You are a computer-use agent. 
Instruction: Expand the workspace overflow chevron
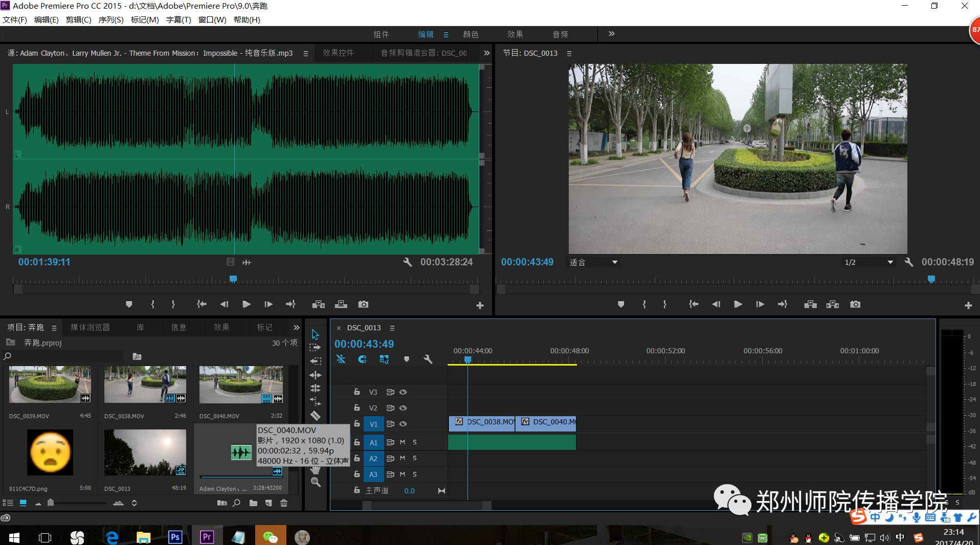611,34
